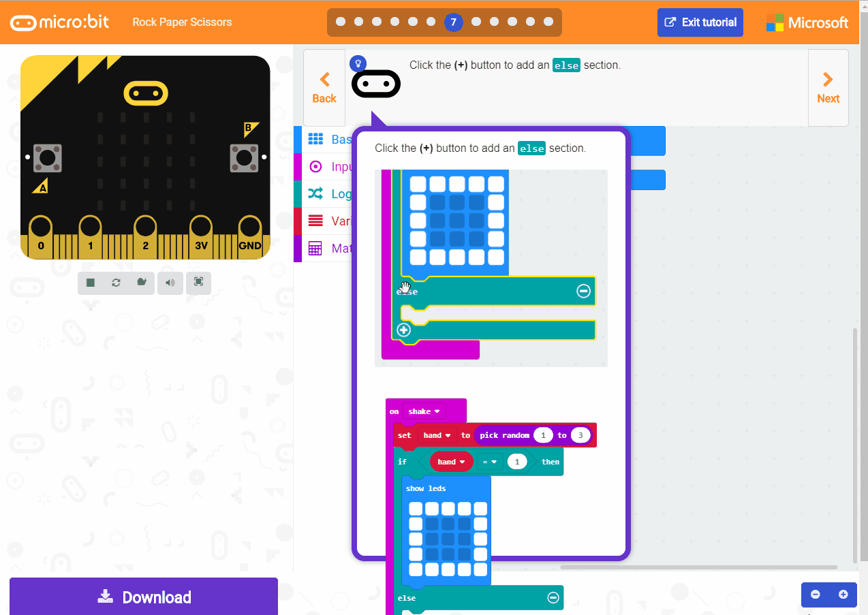Open the simulator in fullscreen
868x615 pixels.
point(198,283)
